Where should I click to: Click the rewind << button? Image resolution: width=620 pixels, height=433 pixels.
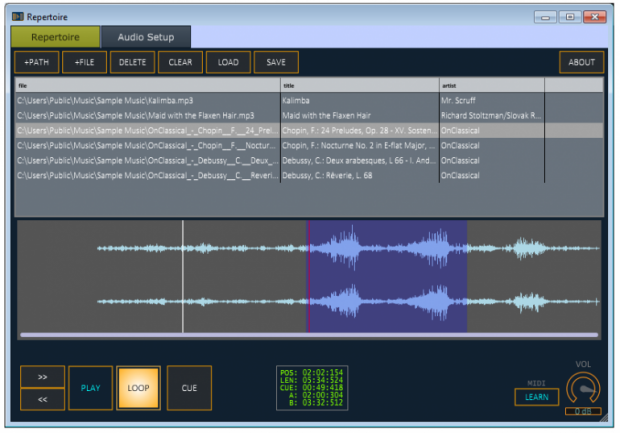point(43,399)
